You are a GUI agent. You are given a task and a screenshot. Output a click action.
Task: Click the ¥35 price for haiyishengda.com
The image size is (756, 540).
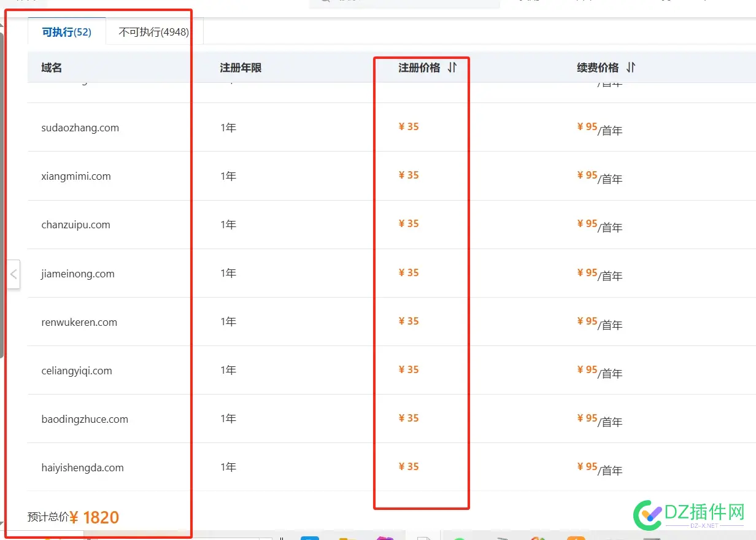coord(409,466)
